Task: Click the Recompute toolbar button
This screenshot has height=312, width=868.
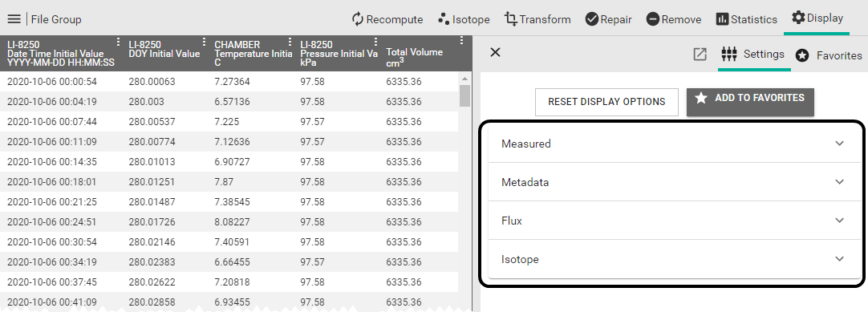Action: (387, 19)
